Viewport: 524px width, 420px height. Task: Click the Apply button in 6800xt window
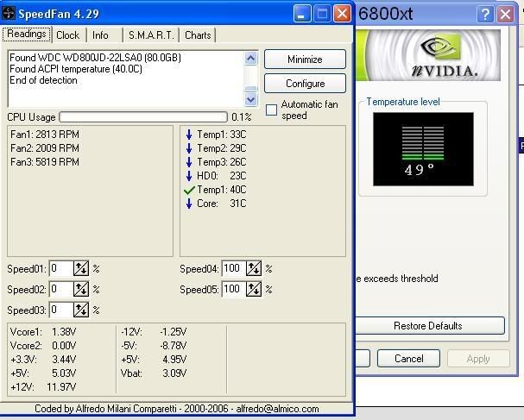pyautogui.click(x=478, y=359)
